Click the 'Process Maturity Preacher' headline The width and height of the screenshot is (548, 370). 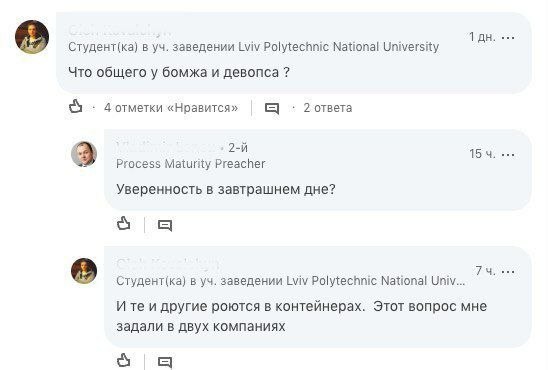190,164
